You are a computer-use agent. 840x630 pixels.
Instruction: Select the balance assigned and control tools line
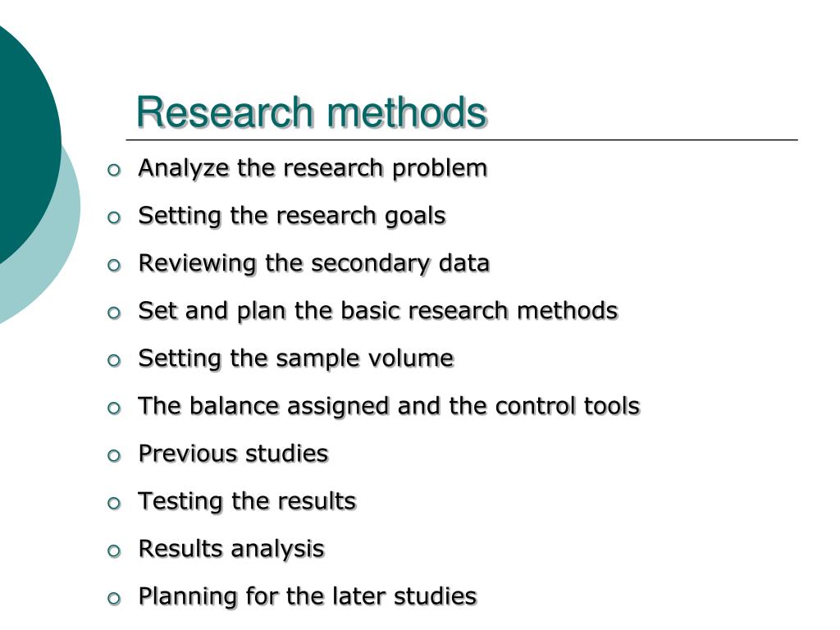(389, 406)
